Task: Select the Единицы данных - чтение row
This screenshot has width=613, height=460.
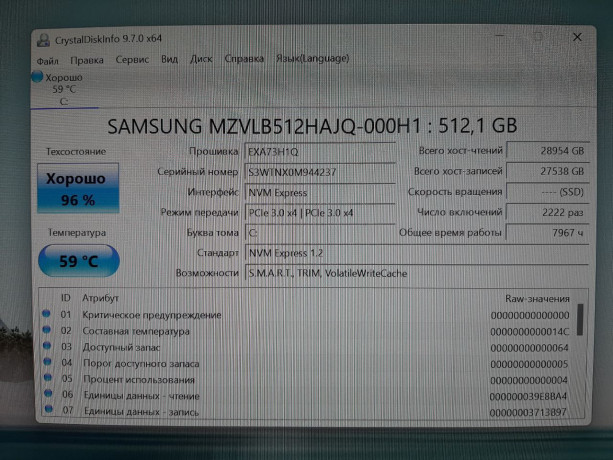Action: (307, 396)
